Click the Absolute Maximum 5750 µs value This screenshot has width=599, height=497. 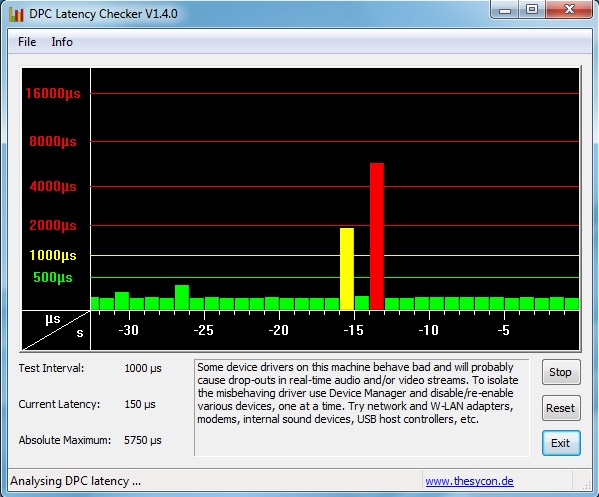click(x=143, y=440)
